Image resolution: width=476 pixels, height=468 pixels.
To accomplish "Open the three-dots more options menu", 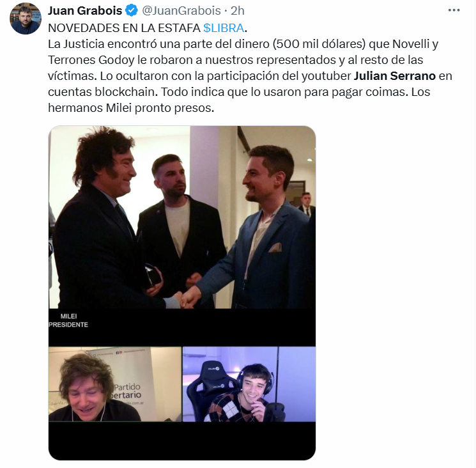I will pyautogui.click(x=454, y=10).
